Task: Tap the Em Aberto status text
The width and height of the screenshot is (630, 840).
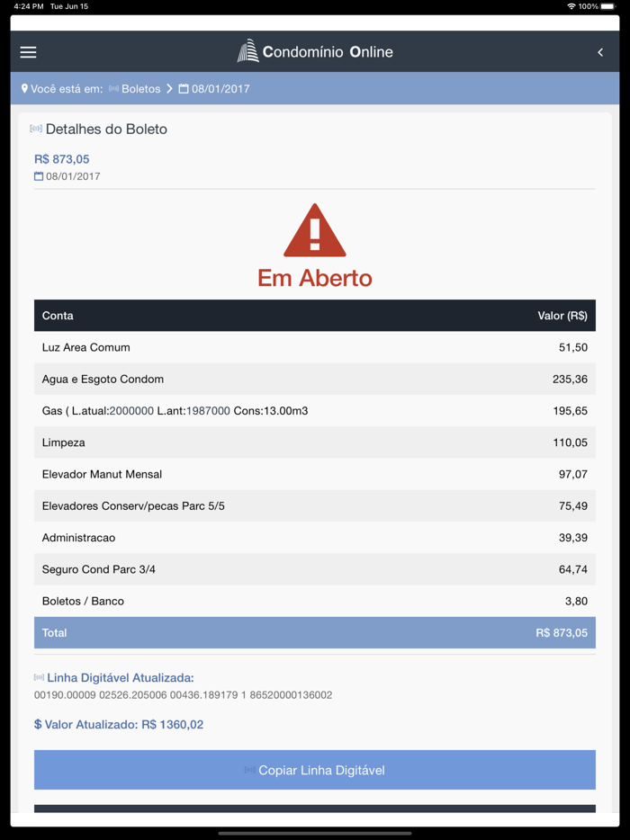Action: [x=315, y=278]
